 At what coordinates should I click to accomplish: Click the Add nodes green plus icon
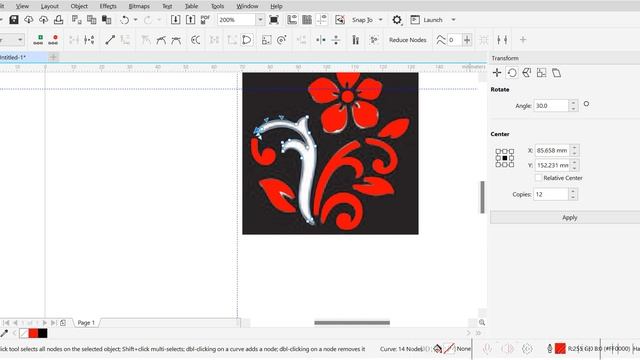pyautogui.click(x=38, y=40)
